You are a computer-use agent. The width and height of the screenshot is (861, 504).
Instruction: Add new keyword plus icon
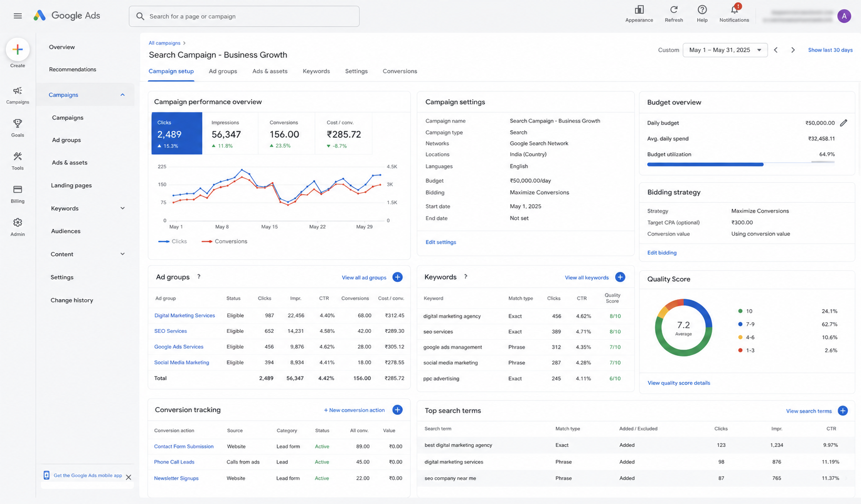pyautogui.click(x=620, y=277)
